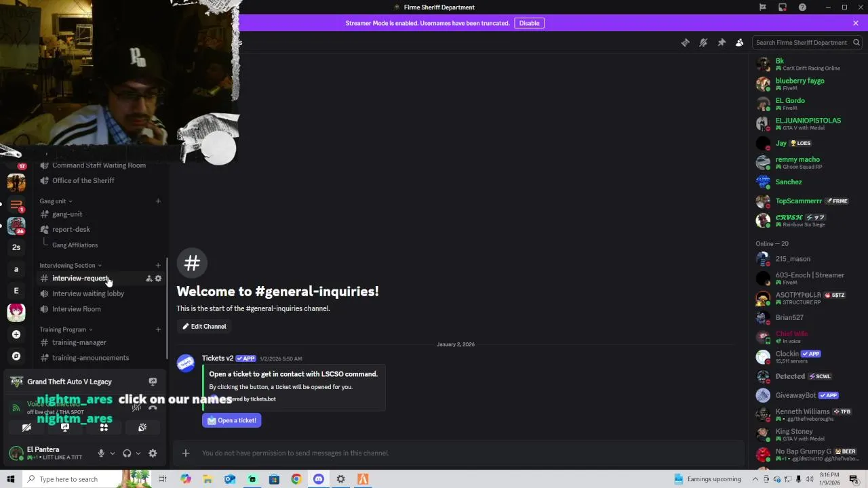
Task: Collapse the Interviewing Section category
Action: coord(71,266)
